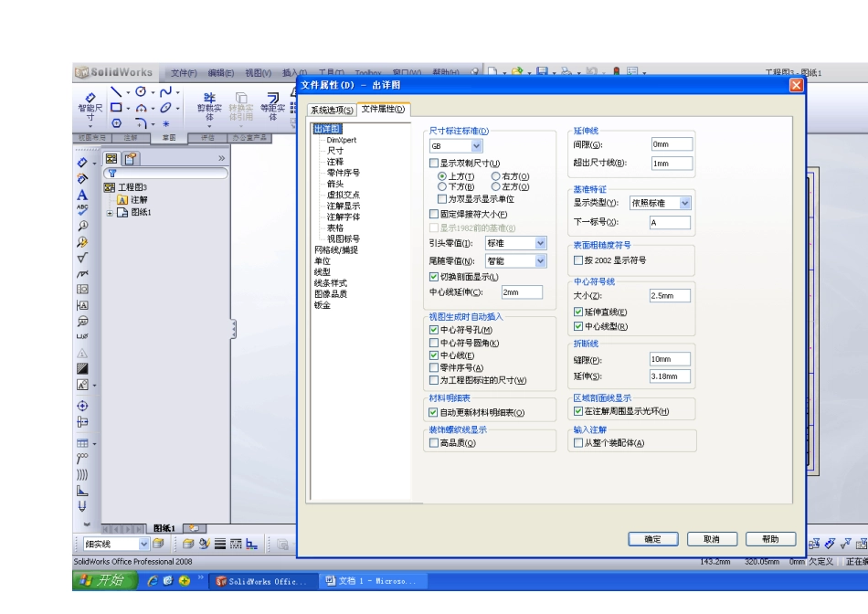868x614 pixels.
Task: Select the Line sketch tool
Action: point(116,91)
